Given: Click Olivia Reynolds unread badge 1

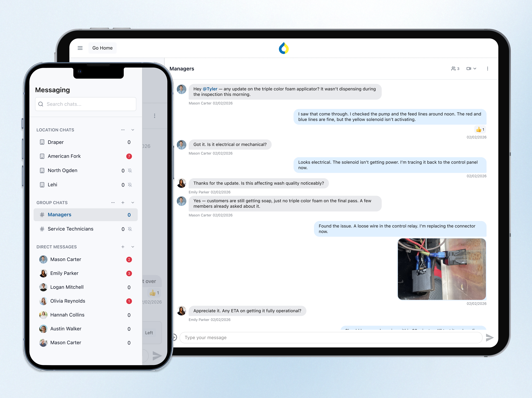Looking at the screenshot, I should [129, 301].
